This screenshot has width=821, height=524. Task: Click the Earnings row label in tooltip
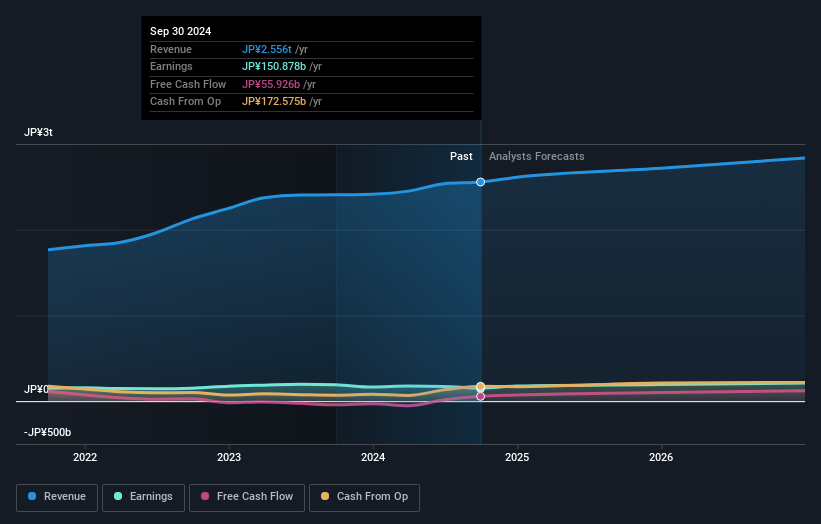[171, 66]
